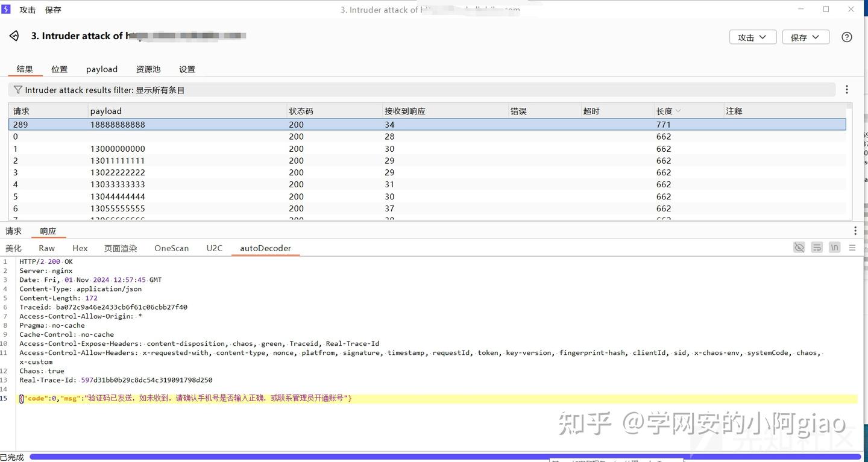Click the help question mark icon
This screenshot has height=462, width=868.
847,37
